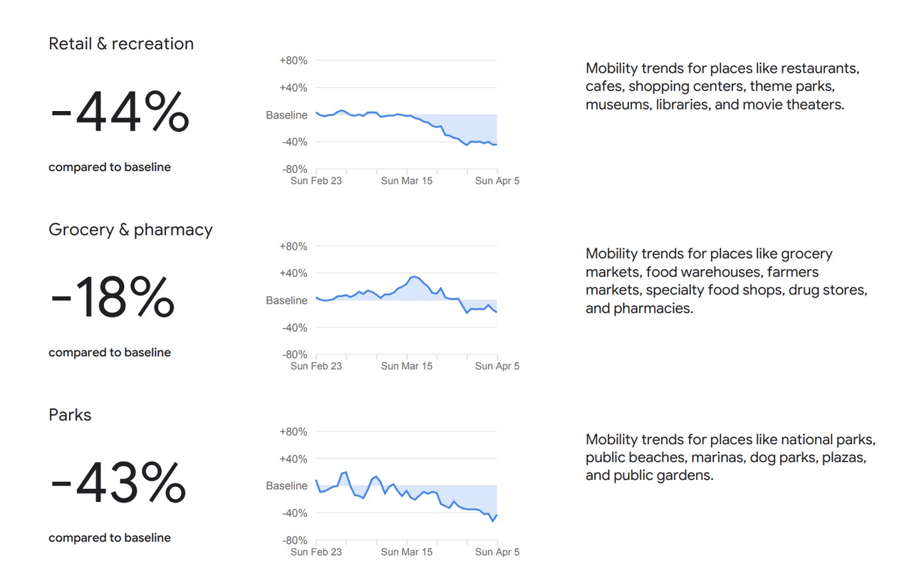Click Sun Feb 23 on Retail chart
This screenshot has width=919, height=588.
(316, 181)
